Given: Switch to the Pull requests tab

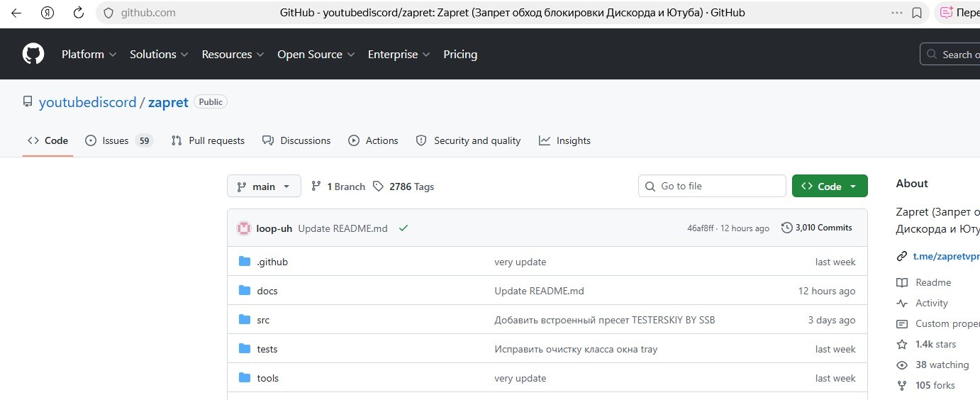Looking at the screenshot, I should (x=208, y=140).
